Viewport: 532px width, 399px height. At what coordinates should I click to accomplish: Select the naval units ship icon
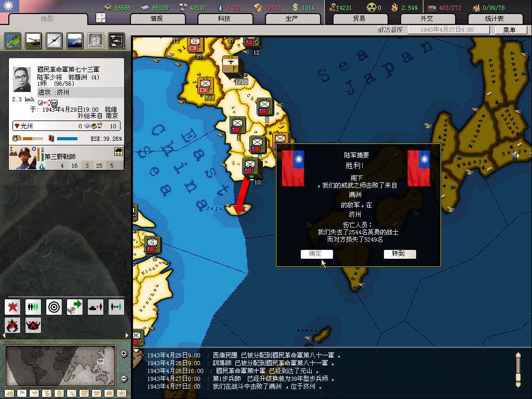coord(75,41)
